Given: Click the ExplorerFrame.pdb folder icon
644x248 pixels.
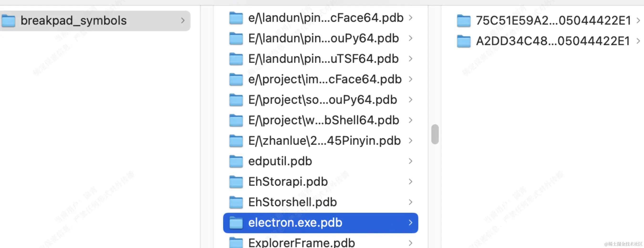Looking at the screenshot, I should coord(236,243).
